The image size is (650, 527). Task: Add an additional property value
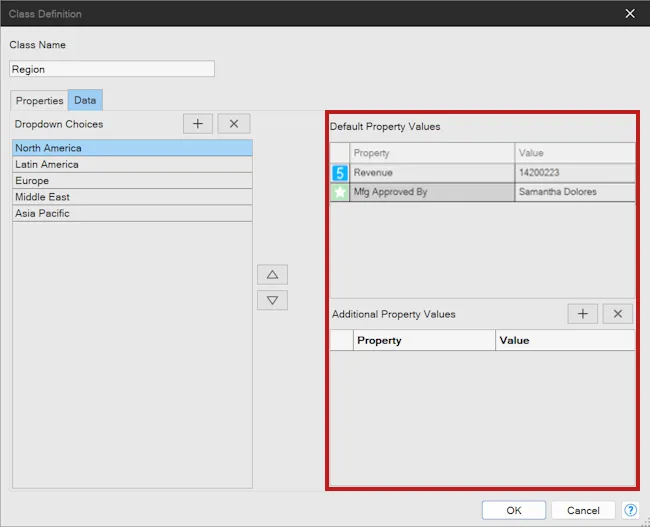[x=582, y=313]
